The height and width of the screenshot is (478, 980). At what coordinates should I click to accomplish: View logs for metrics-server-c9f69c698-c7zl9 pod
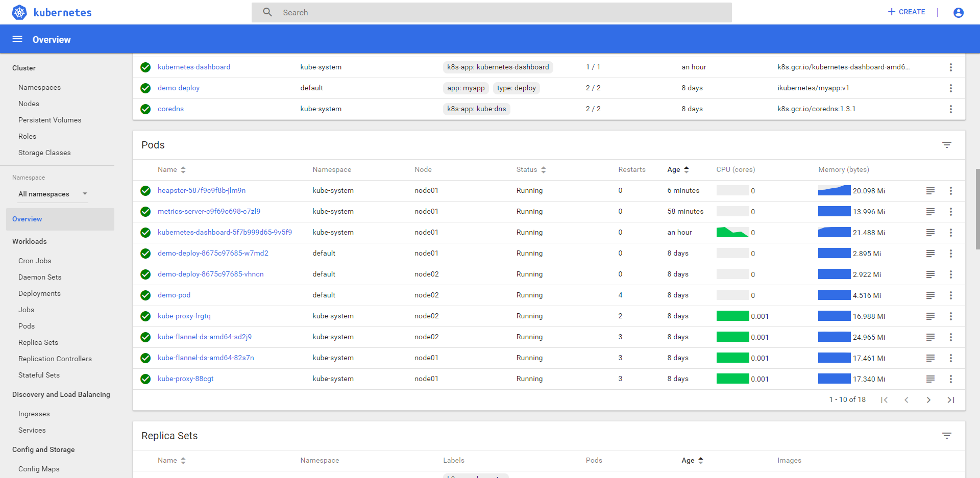[930, 212]
